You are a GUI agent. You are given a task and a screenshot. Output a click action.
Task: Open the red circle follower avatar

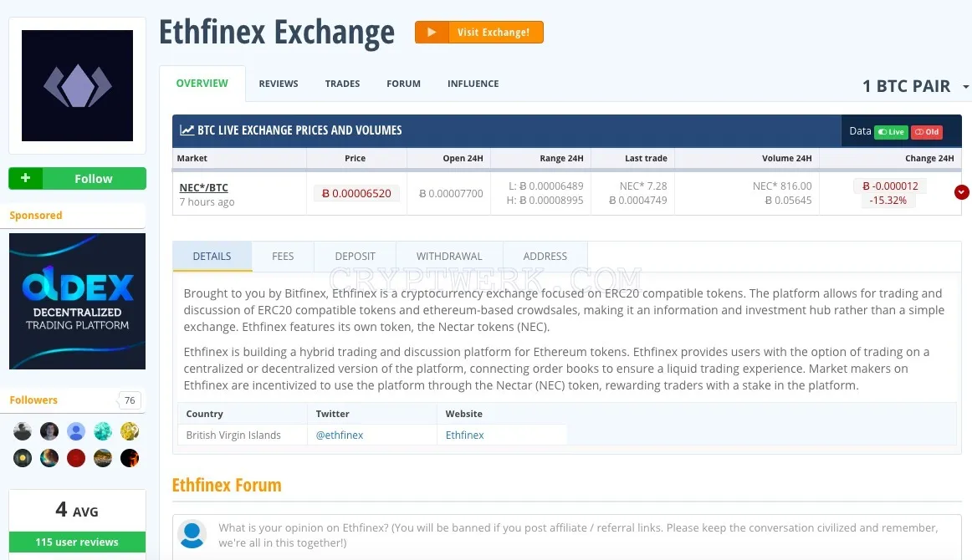76,458
